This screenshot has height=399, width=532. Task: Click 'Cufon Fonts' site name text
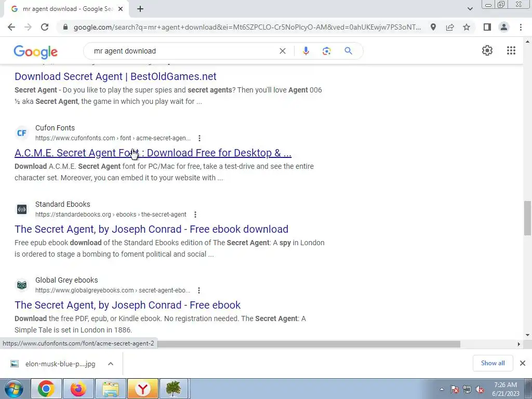click(x=55, y=128)
